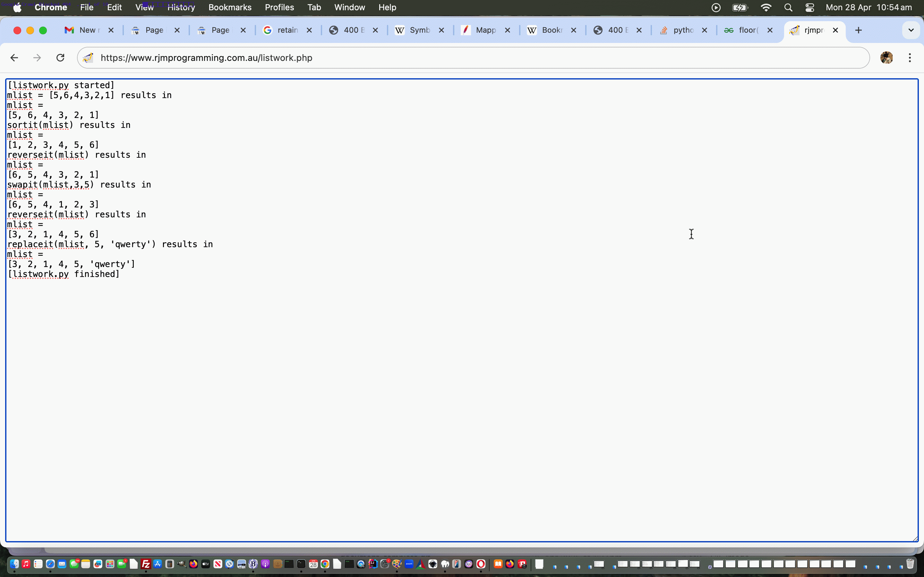The image size is (924, 577).
Task: Close the floor( tab
Action: (x=770, y=30)
